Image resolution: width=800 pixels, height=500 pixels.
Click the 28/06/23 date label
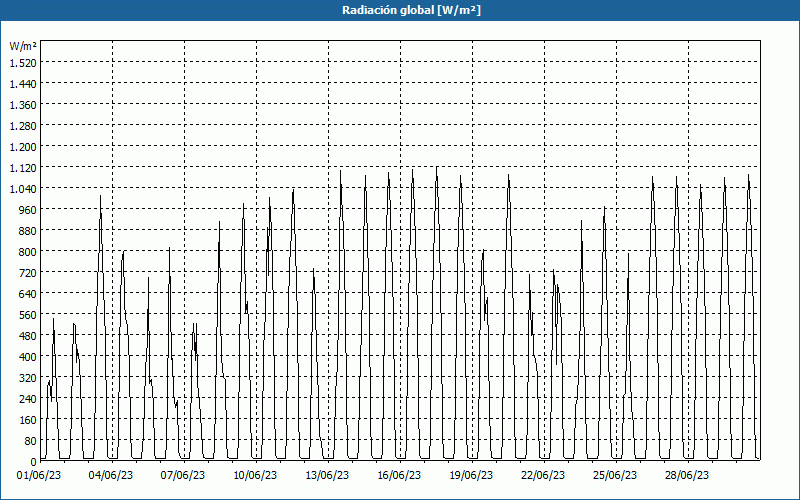[x=687, y=476]
